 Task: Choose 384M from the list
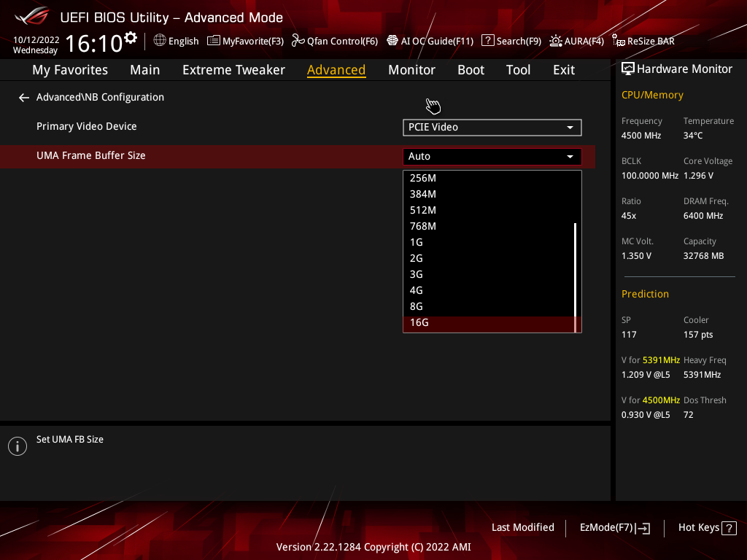coord(489,194)
